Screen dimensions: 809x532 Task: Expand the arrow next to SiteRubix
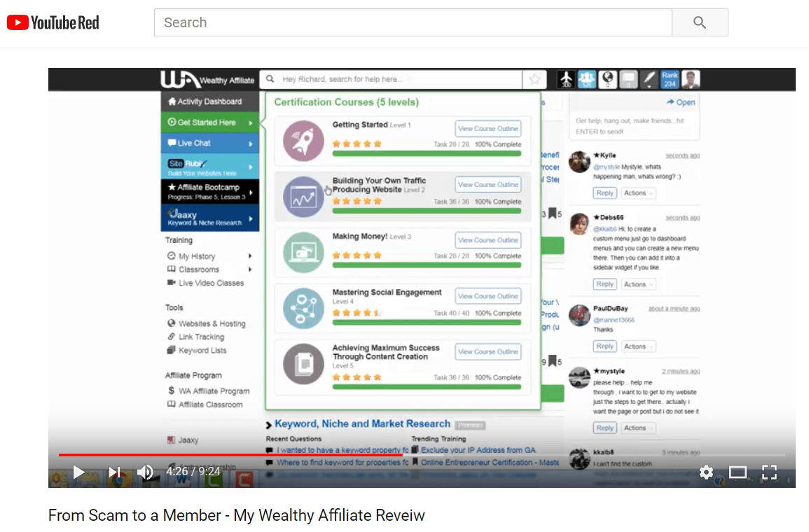click(251, 167)
